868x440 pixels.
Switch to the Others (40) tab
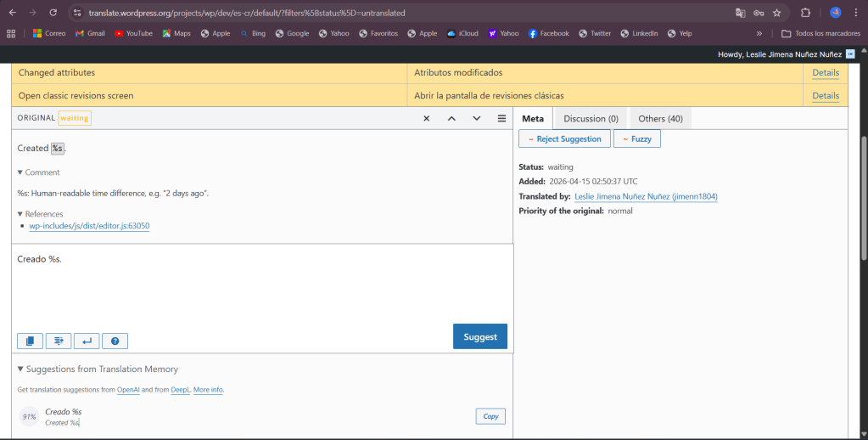click(x=660, y=118)
